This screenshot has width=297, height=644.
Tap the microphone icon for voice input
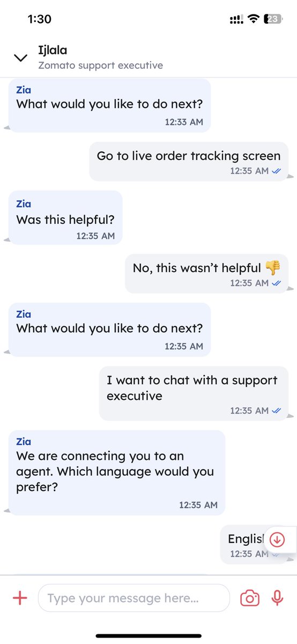[x=277, y=598]
